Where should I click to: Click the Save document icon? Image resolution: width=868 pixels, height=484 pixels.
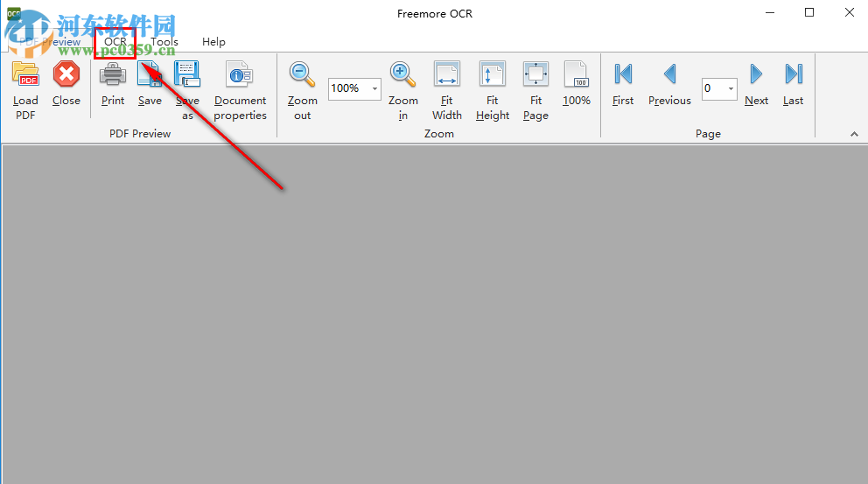tap(150, 74)
